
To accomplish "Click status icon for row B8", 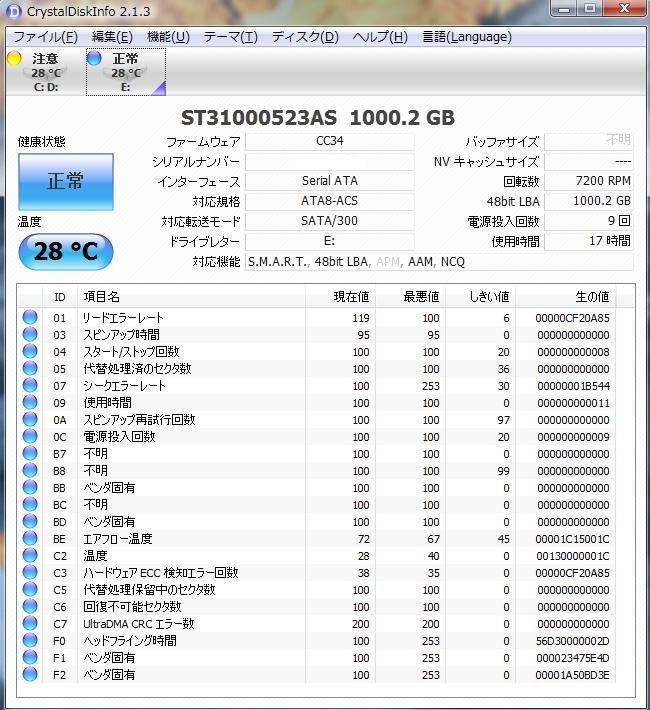I will 30,470.
